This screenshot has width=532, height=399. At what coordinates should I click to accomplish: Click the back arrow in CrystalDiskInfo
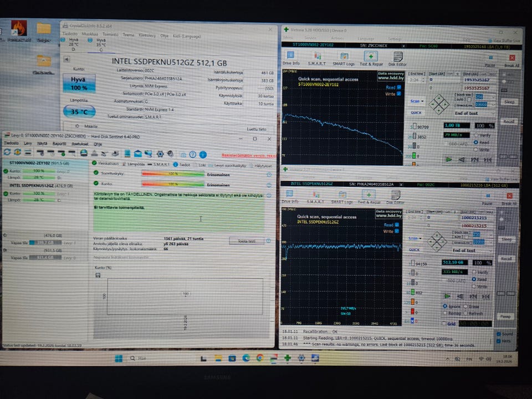[67, 59]
